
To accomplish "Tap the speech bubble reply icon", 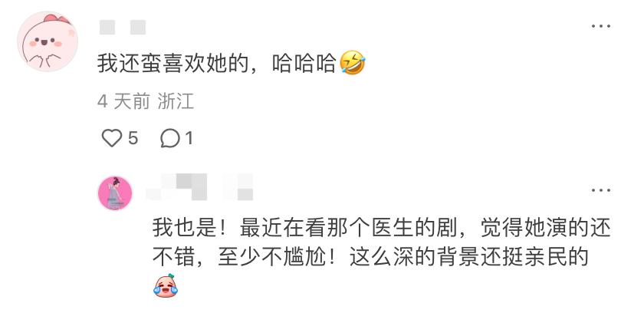I will (170, 138).
